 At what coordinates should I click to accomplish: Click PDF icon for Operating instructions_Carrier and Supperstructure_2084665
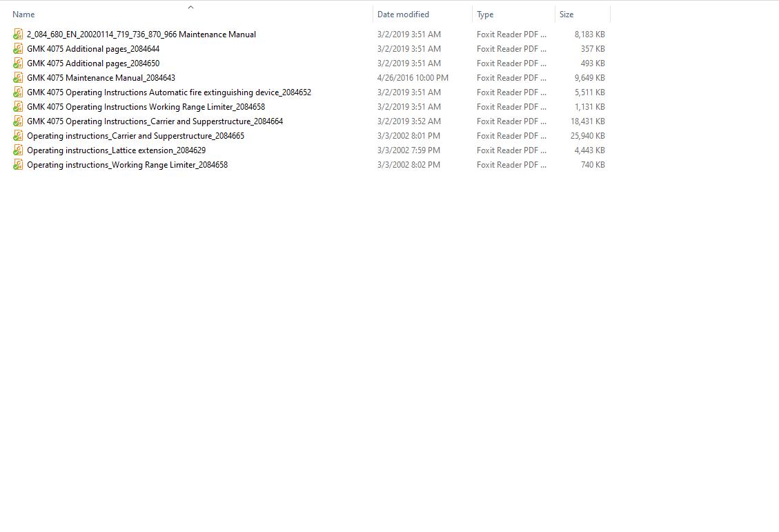click(18, 136)
